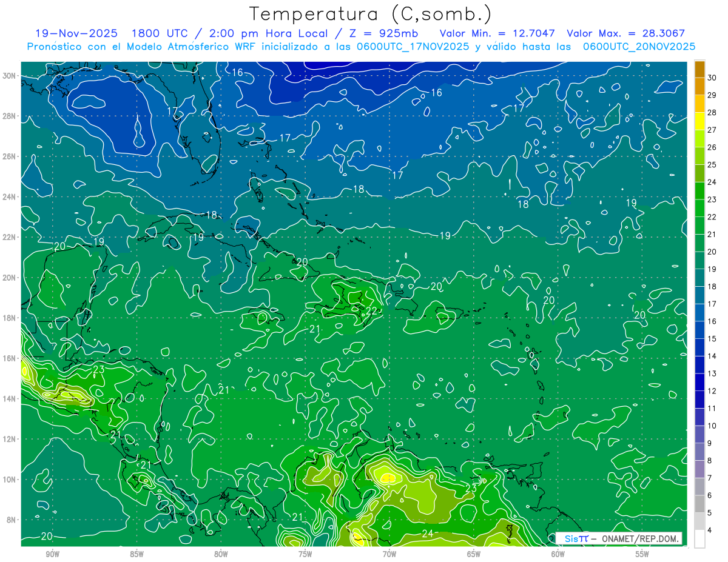Click the "26N" latitude axis label
The height and width of the screenshot is (562, 728).
tap(10, 156)
